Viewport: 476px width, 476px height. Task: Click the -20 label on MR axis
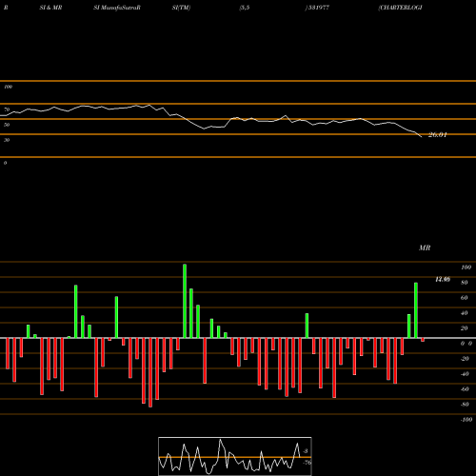(465, 359)
